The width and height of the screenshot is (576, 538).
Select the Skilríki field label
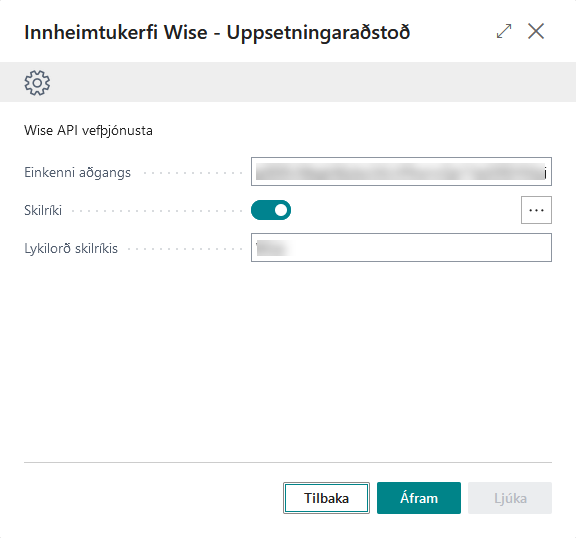pyautogui.click(x=43, y=210)
